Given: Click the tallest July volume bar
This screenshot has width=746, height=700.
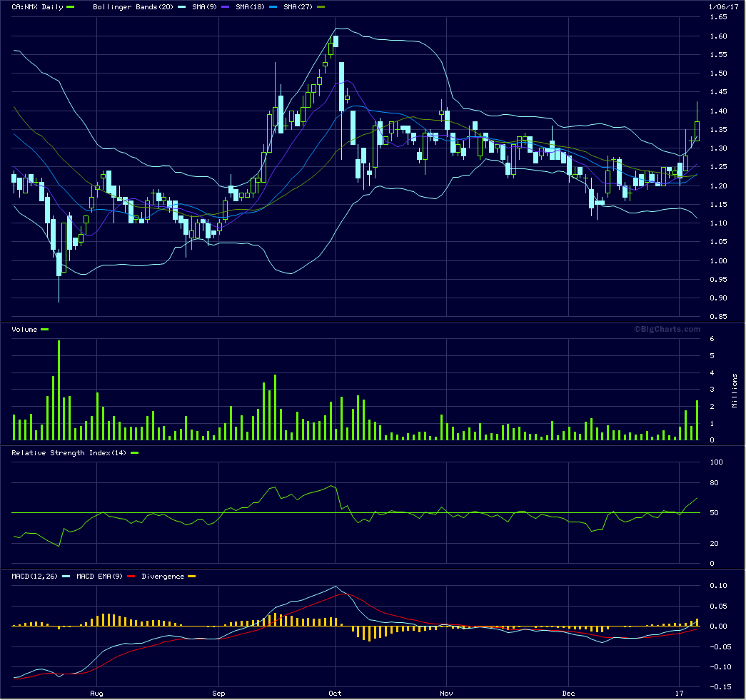Looking at the screenshot, I should tap(59, 390).
